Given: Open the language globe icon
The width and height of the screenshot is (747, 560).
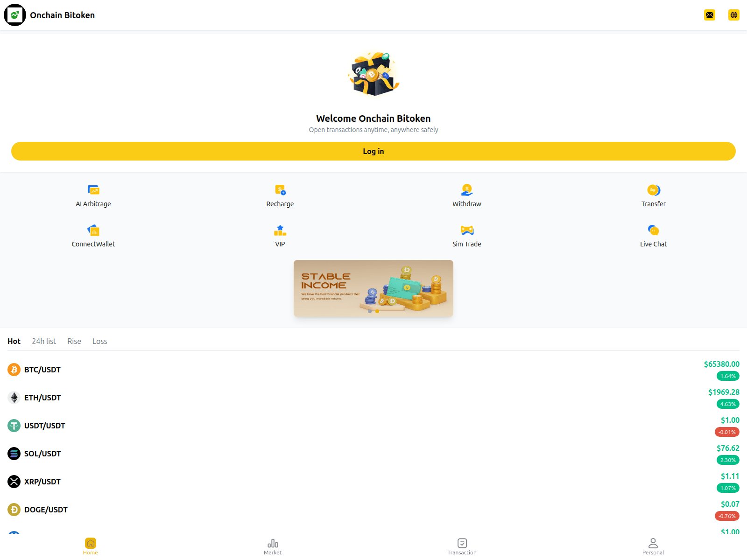Looking at the screenshot, I should click(x=734, y=15).
